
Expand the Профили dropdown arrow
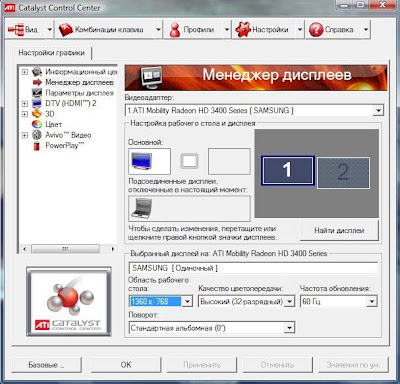pyautogui.click(x=227, y=30)
